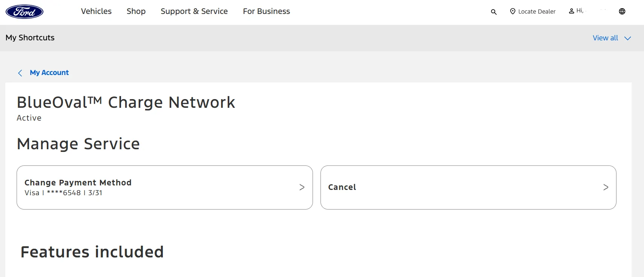This screenshot has height=277, width=644.
Task: Click the arrow on the Cancel card
Action: pyautogui.click(x=606, y=187)
